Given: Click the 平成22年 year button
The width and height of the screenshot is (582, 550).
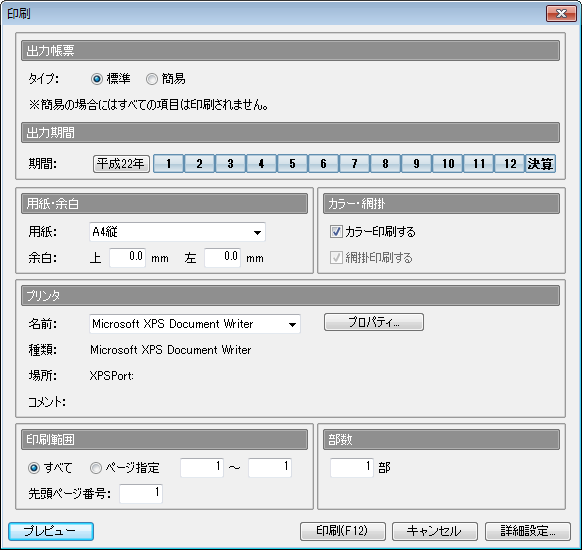Looking at the screenshot, I should point(121,164).
